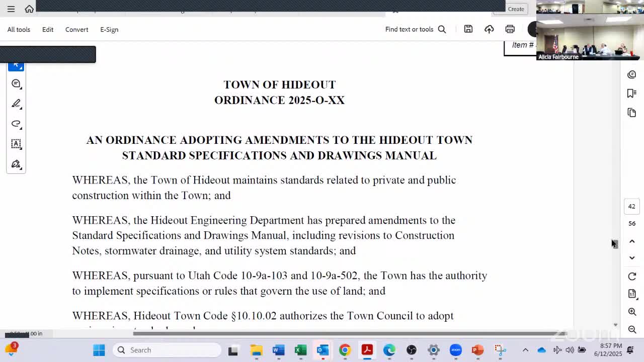Open Adobe Acrobat from taskbar
The image size is (644, 362).
pyautogui.click(x=367, y=350)
